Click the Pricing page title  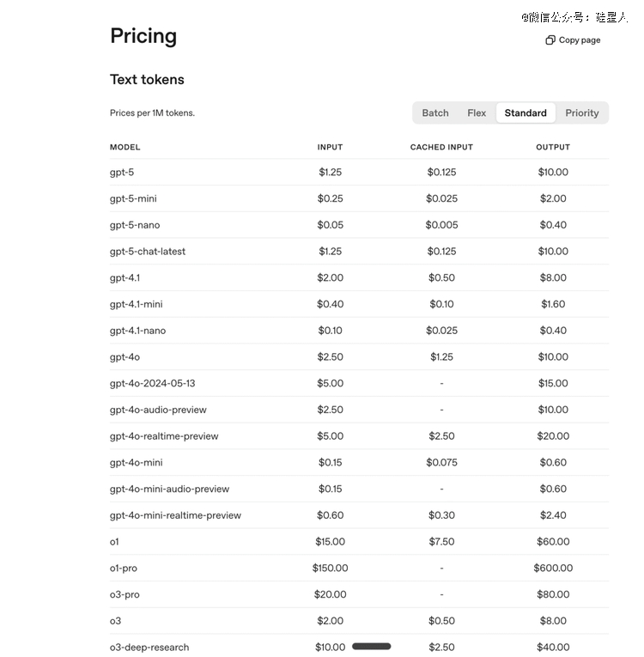point(143,36)
